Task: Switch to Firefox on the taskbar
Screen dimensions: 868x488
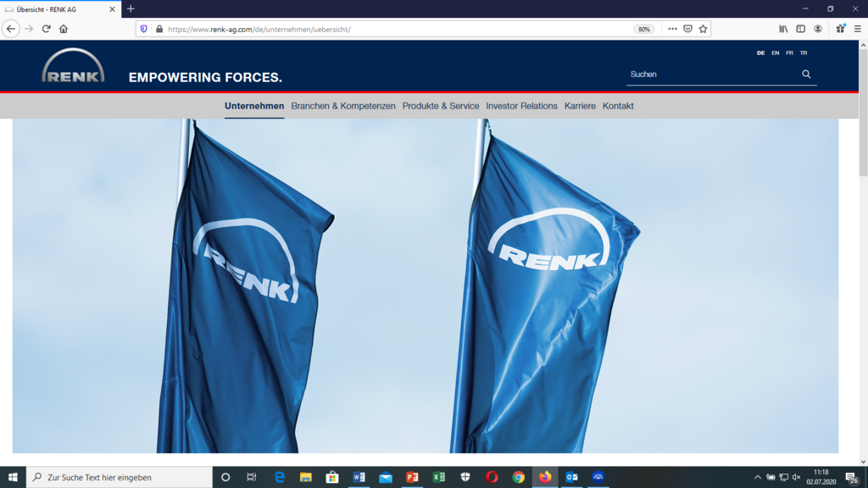Action: [x=545, y=477]
